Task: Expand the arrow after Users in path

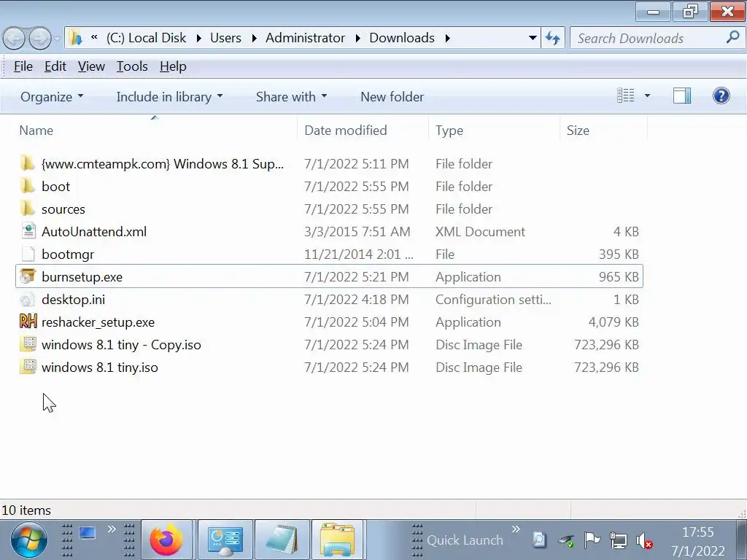Action: (254, 38)
